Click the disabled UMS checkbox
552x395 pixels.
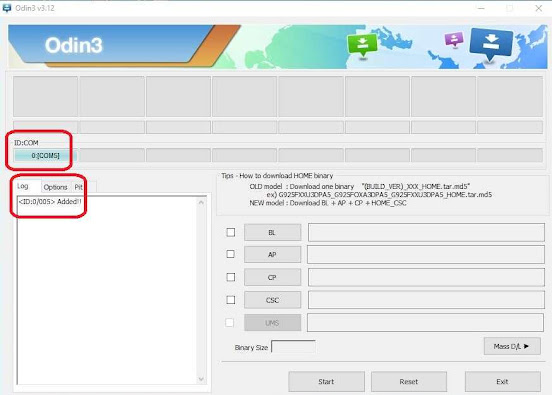(230, 322)
